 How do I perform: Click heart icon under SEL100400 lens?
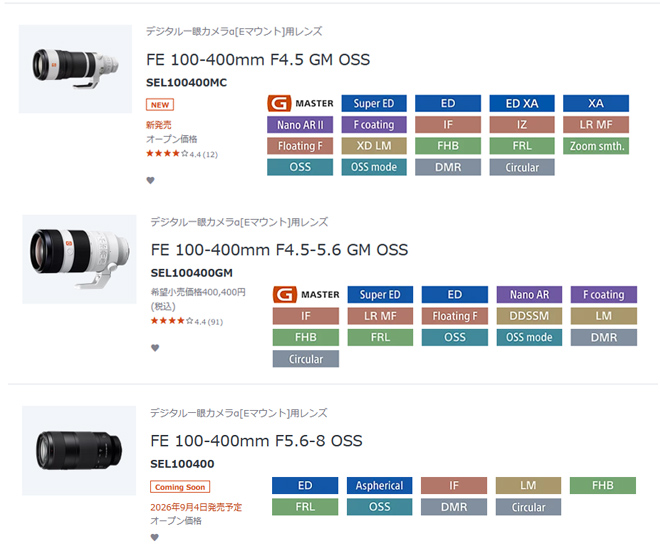tap(154, 537)
